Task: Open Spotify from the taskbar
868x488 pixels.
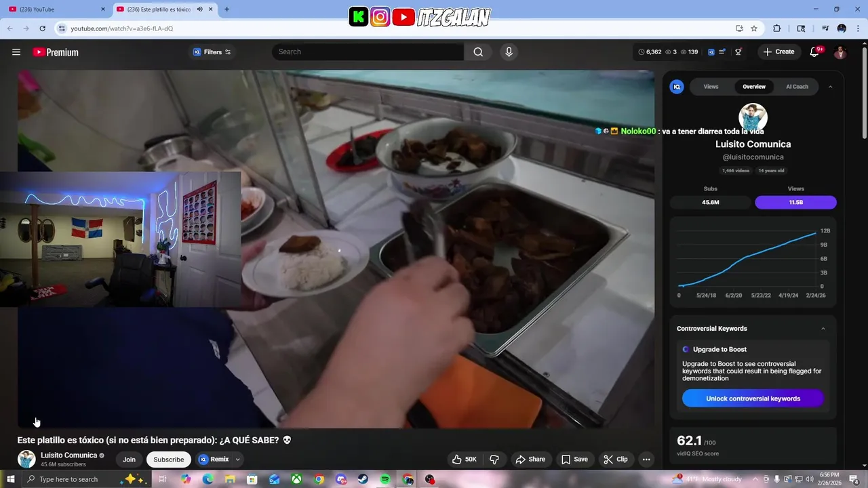Action: point(385,479)
